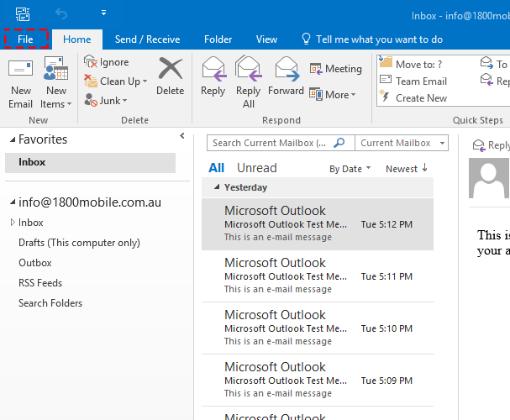Select the Move to: ? quick step
Viewport: 510px width, 420px height.
411,64
